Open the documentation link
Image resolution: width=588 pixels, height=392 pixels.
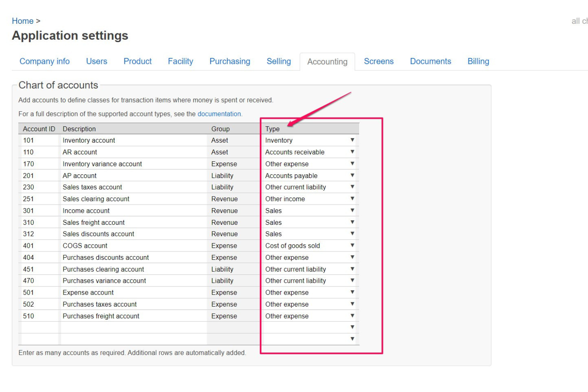[219, 114]
